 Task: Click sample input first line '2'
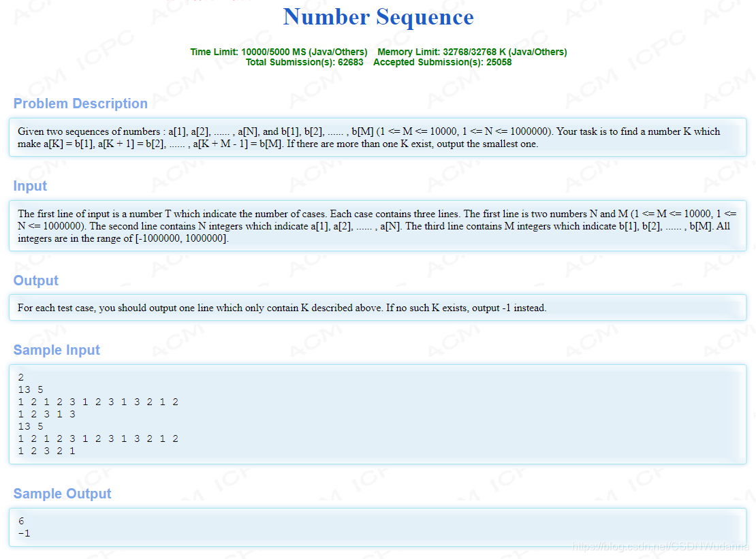(20, 377)
